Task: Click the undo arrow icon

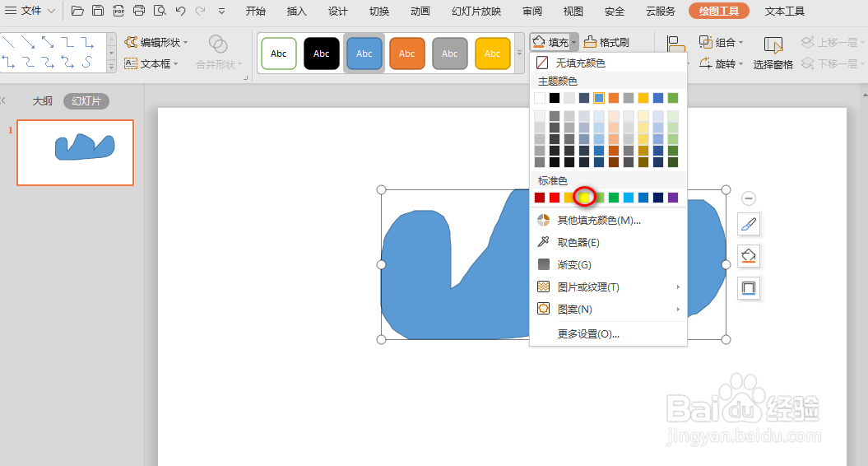Action: [x=180, y=11]
